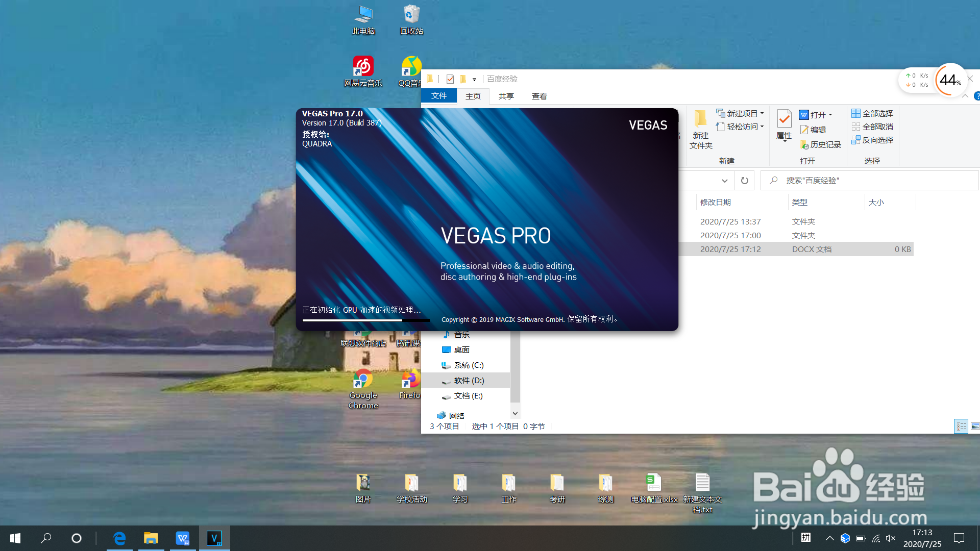The width and height of the screenshot is (980, 551).
Task: Show hidden tray icons chevron
Action: click(829, 538)
